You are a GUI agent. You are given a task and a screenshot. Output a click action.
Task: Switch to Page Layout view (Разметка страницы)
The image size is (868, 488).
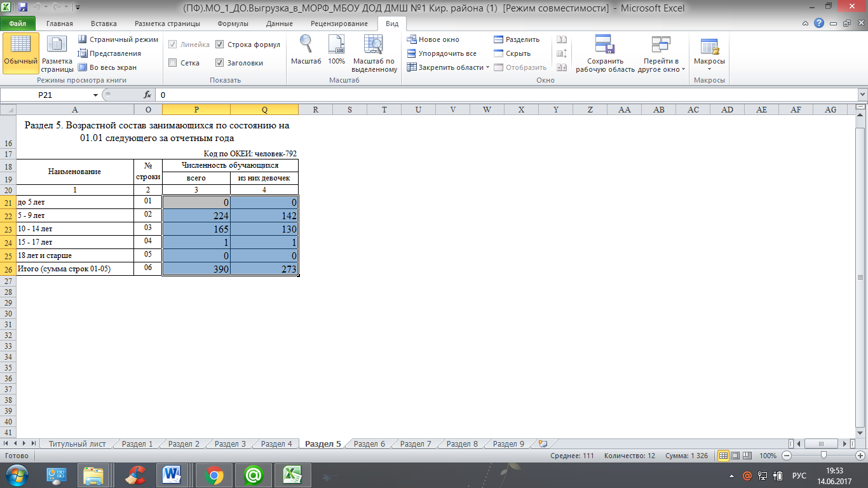tap(57, 53)
